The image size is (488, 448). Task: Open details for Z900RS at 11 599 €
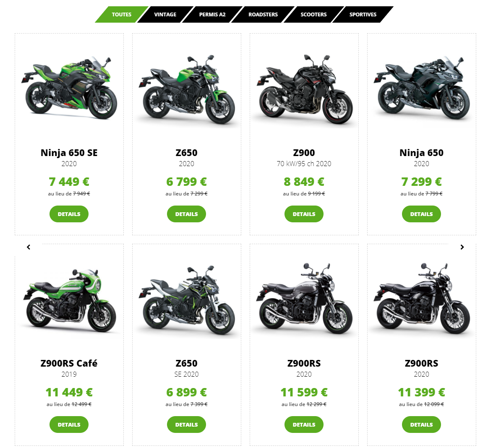[x=304, y=425]
